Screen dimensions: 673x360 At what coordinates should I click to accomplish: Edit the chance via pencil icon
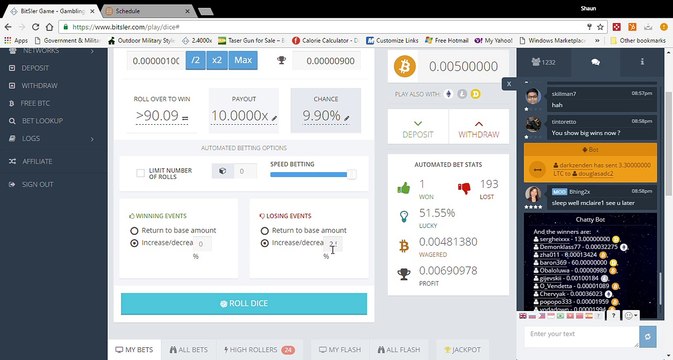point(346,118)
